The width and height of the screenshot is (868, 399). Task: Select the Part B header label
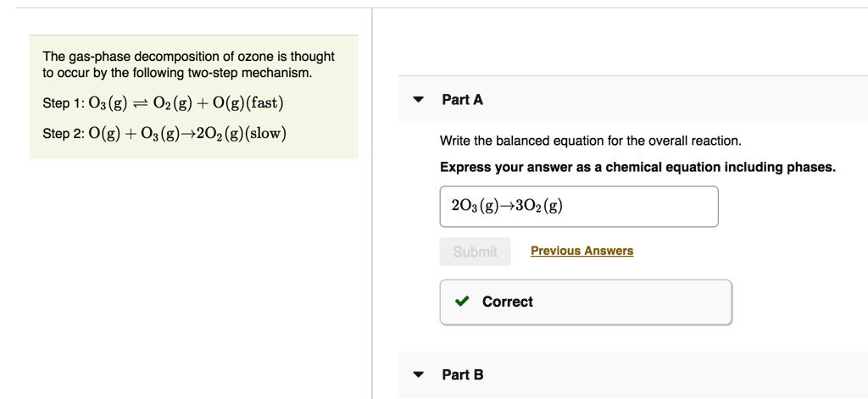point(463,374)
